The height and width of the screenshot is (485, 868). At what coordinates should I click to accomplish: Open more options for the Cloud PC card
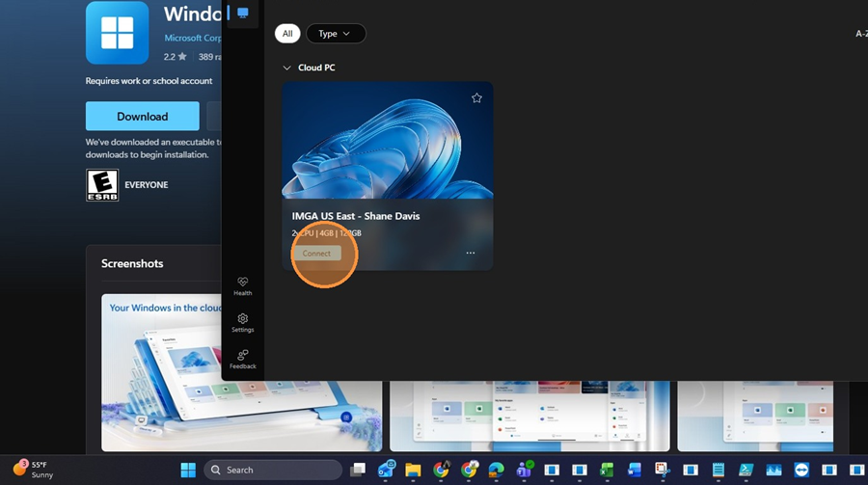(x=471, y=254)
